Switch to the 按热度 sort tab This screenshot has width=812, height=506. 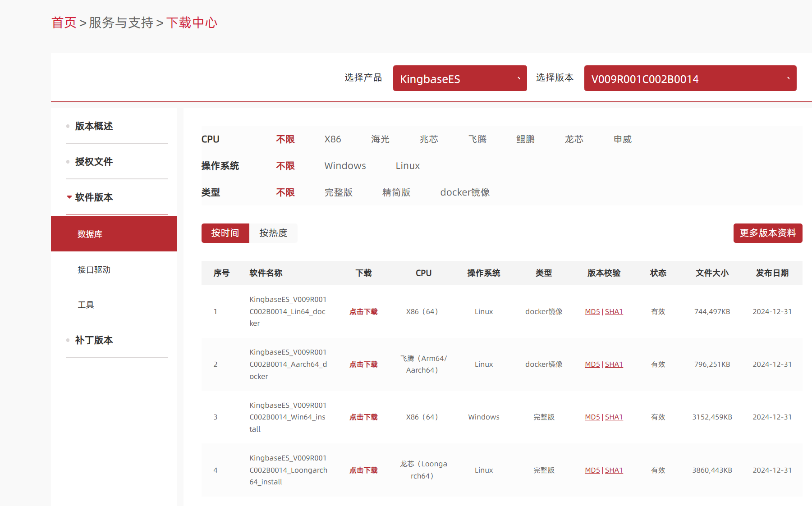[273, 233]
